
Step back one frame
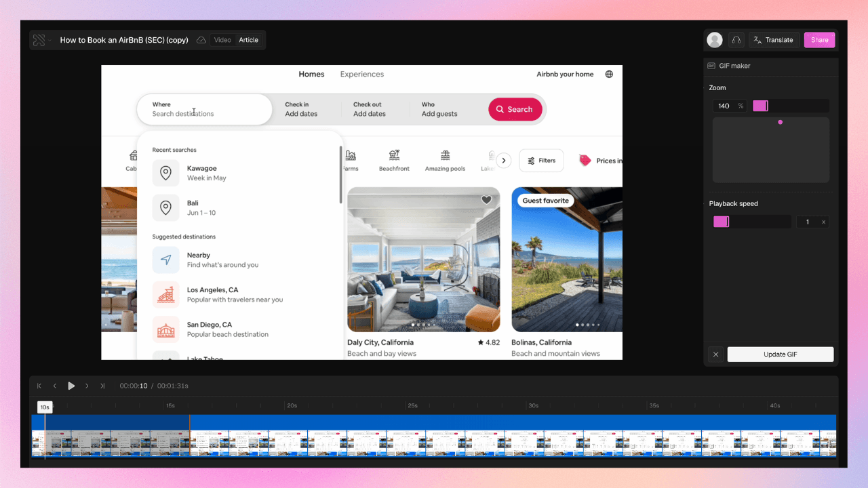pos(55,386)
